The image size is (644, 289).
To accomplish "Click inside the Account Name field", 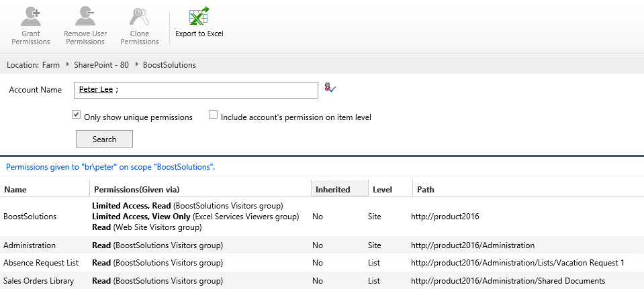I will point(215,90).
